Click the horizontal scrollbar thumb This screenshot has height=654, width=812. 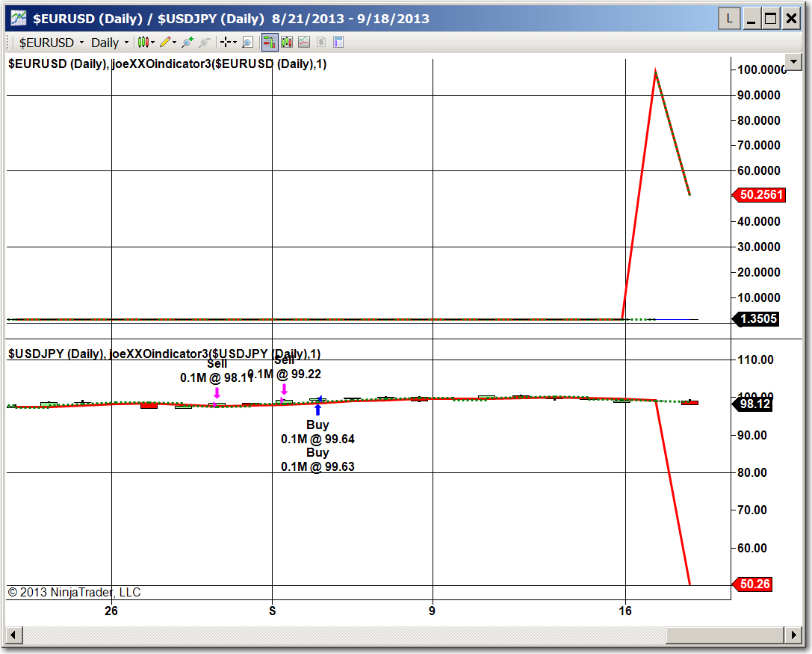(725, 635)
